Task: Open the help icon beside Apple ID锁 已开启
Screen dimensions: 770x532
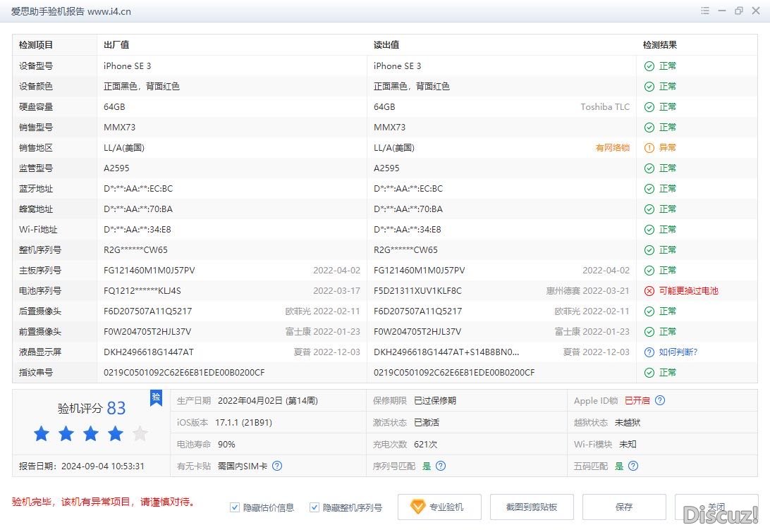Action: pos(660,400)
